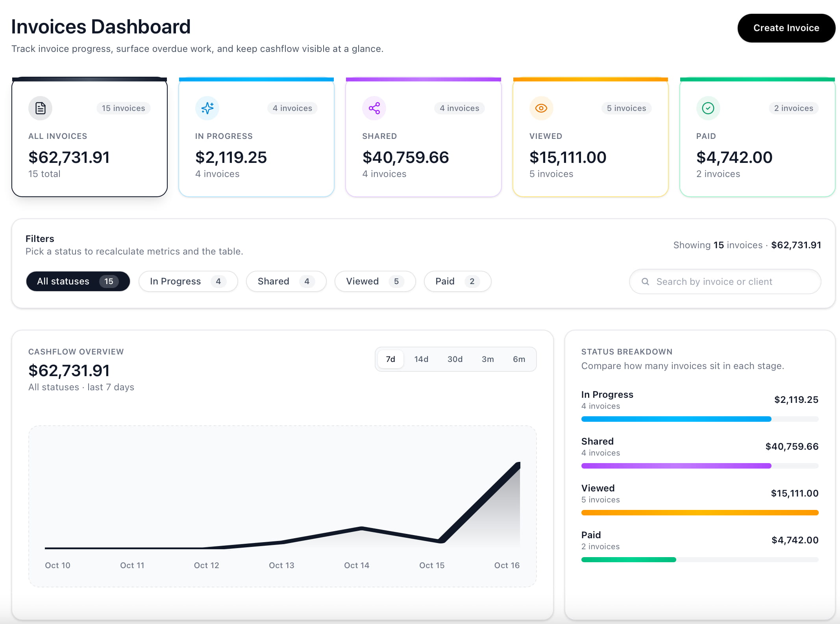Click the checkmark icon in Paid card
The width and height of the screenshot is (840, 624).
click(x=708, y=108)
